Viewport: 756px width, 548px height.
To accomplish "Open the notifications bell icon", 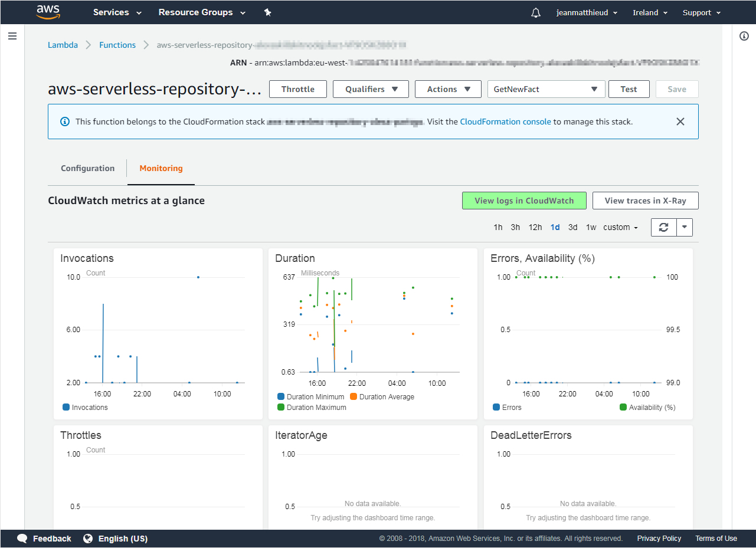I will [536, 12].
